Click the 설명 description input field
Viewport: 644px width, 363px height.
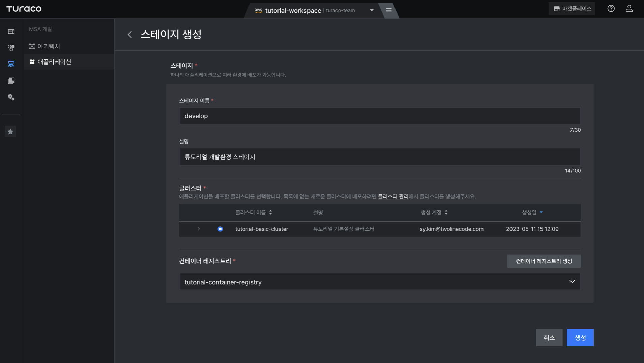point(380,157)
